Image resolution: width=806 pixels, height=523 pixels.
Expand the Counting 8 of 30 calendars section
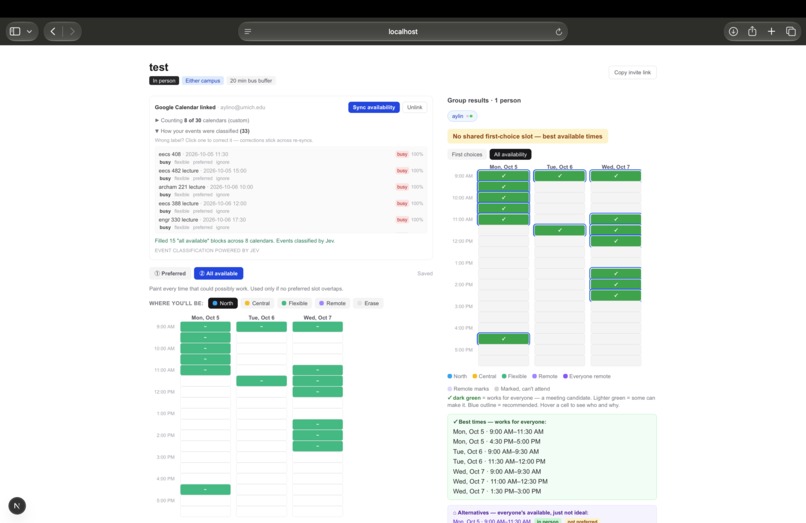pos(202,120)
